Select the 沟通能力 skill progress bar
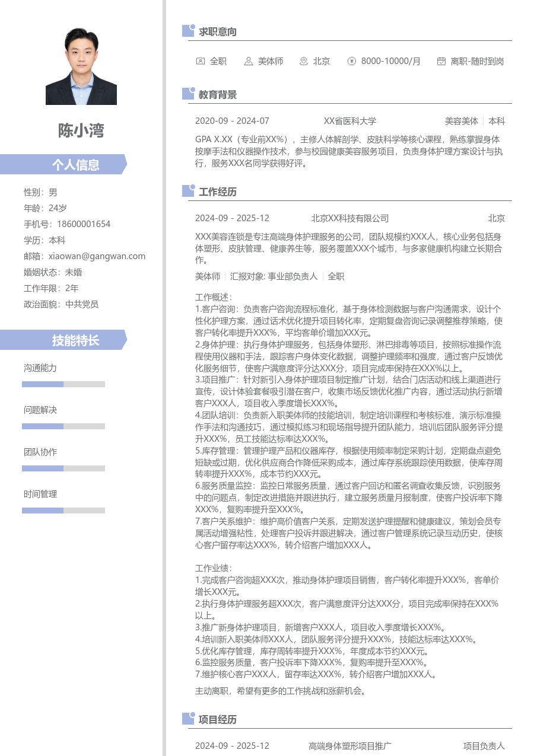Viewport: 534px width, 756px height. pos(63,382)
